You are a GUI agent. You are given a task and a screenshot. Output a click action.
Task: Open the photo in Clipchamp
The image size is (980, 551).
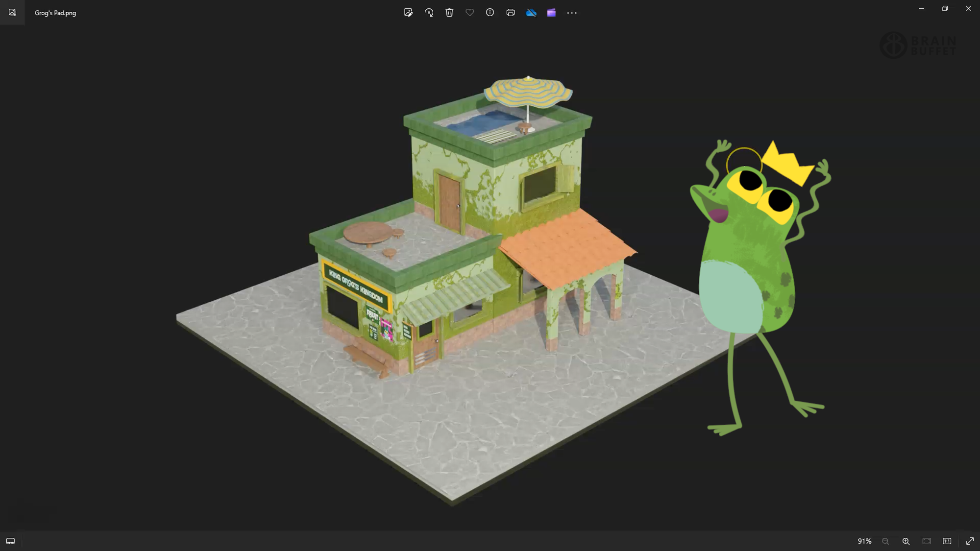(551, 13)
